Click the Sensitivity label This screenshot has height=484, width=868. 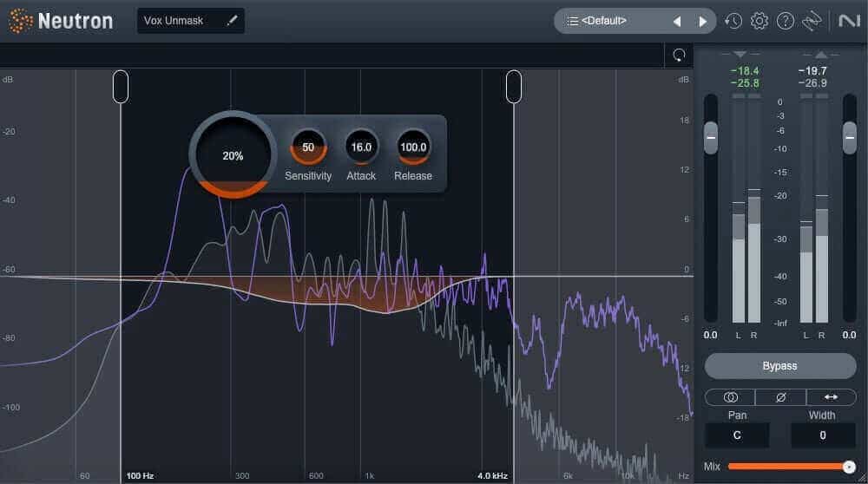(308, 176)
